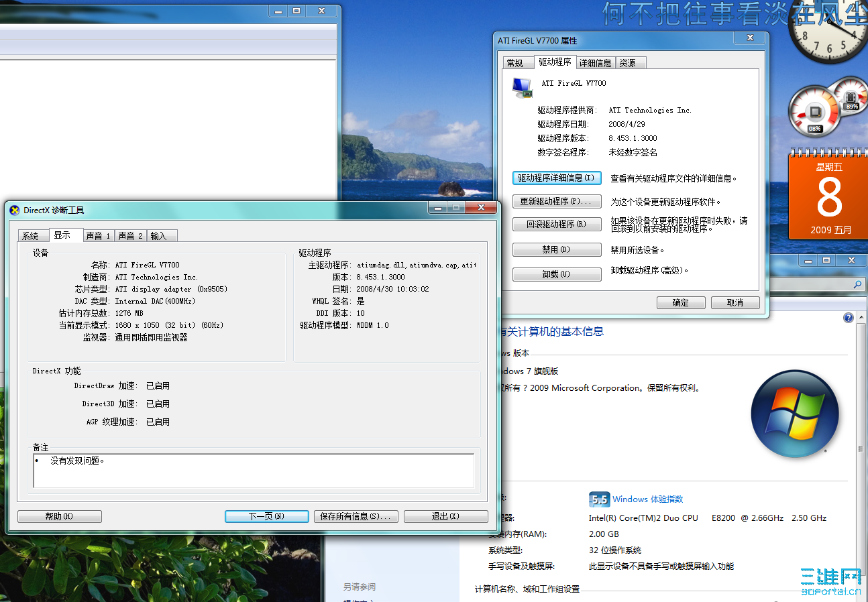Click the 禁用(D) button
The height and width of the screenshot is (602, 868).
(x=557, y=249)
